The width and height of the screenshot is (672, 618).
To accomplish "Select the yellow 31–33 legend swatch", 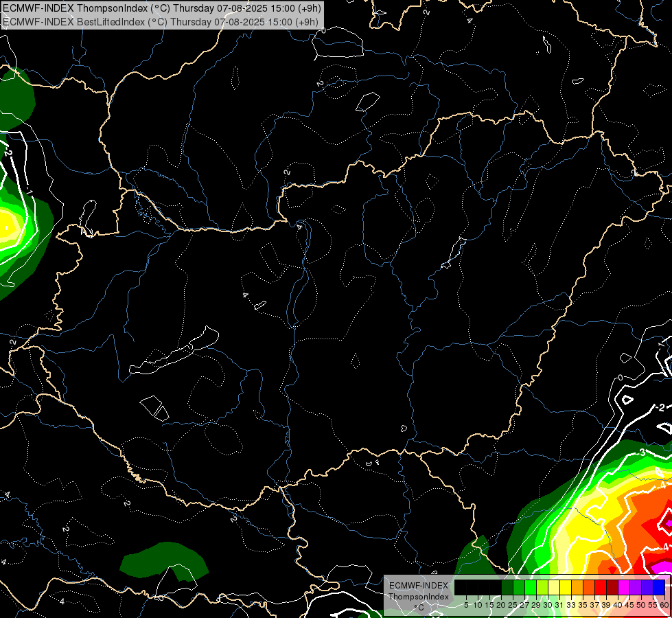I will 566,587.
